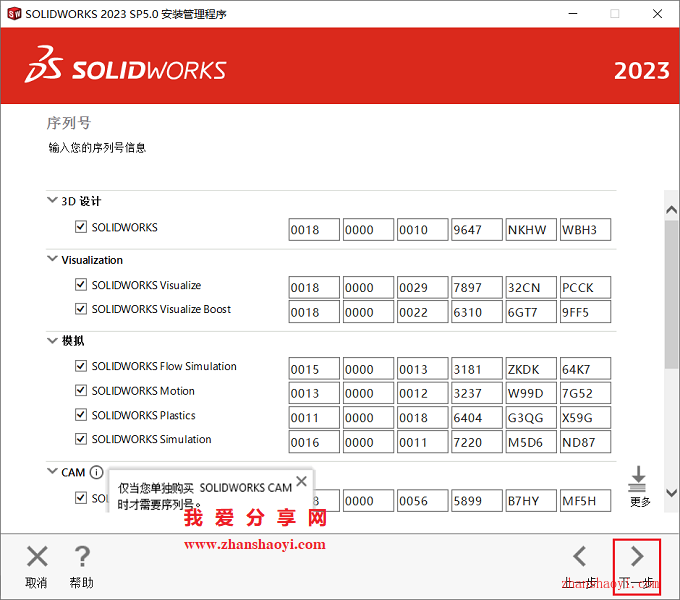Click CAM serial field MF5H

coord(585,501)
